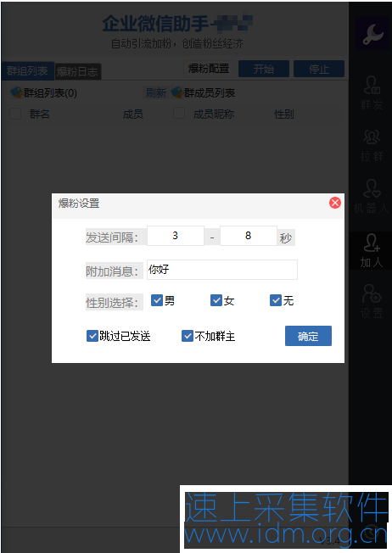Click the 开始 button

click(x=264, y=69)
